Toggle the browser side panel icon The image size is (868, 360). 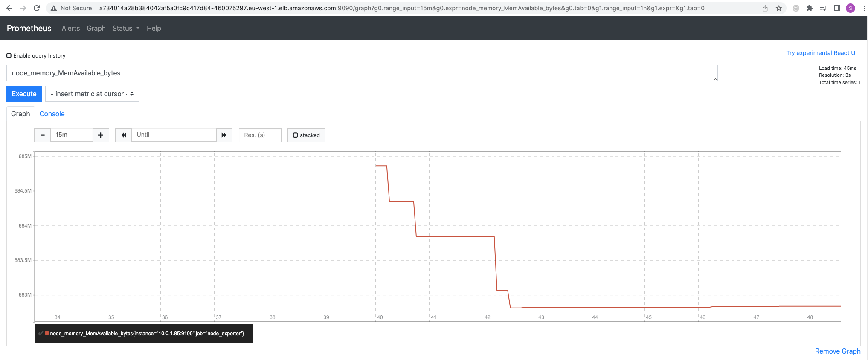tap(837, 8)
